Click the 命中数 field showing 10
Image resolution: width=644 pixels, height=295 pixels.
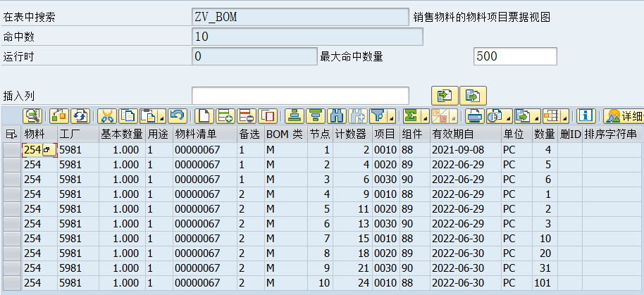coord(307,37)
